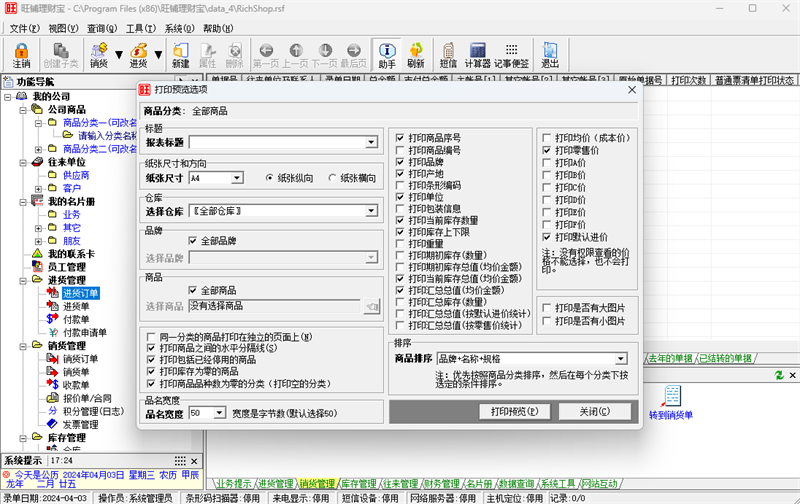Open 报价单/合同 tree item

pos(87,398)
